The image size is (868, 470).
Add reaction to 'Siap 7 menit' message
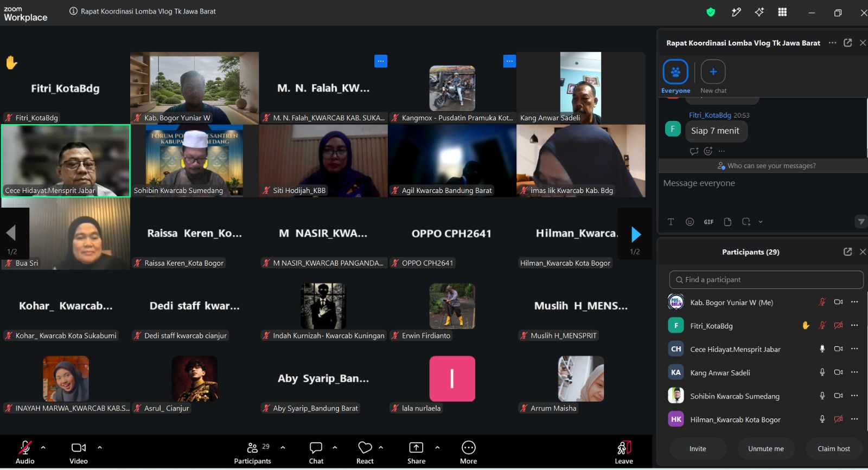tap(708, 151)
